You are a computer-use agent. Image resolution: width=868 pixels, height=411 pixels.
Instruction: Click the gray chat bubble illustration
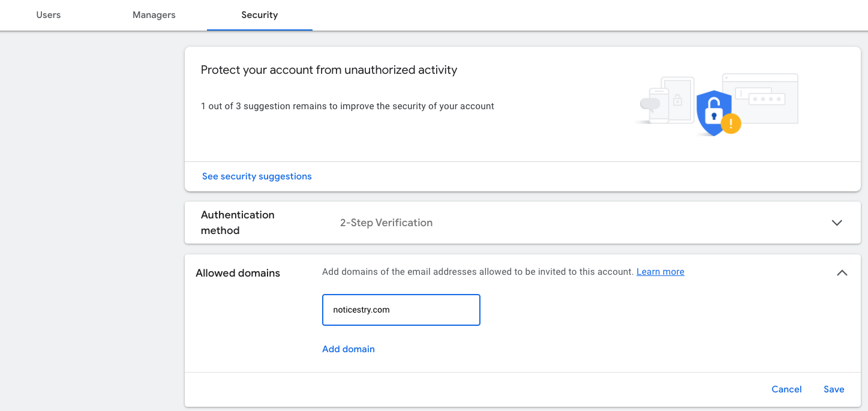[x=650, y=104]
